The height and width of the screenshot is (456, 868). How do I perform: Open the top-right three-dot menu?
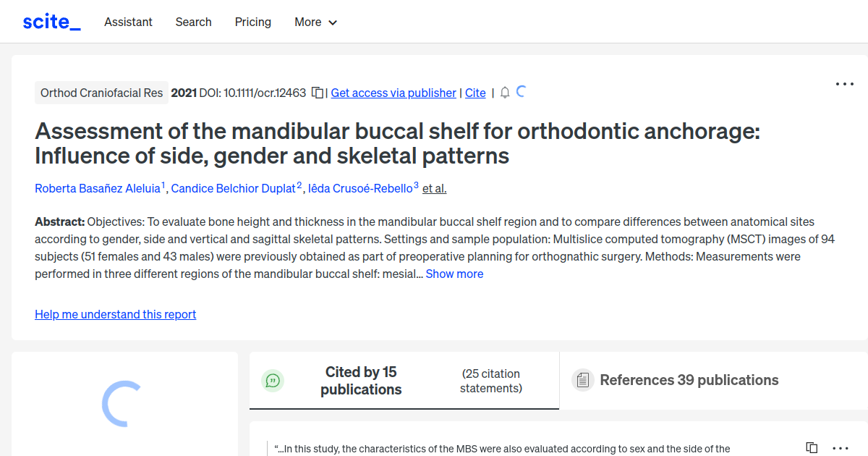(844, 84)
